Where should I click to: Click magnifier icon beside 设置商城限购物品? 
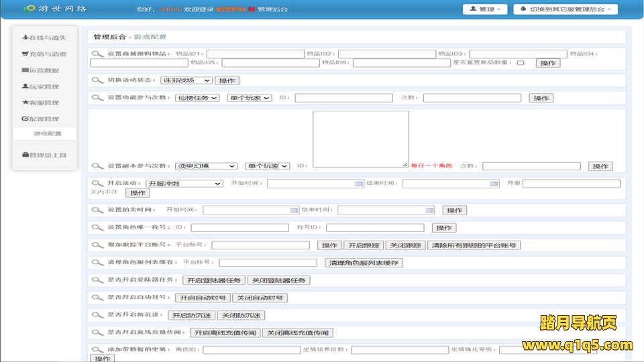[98, 54]
